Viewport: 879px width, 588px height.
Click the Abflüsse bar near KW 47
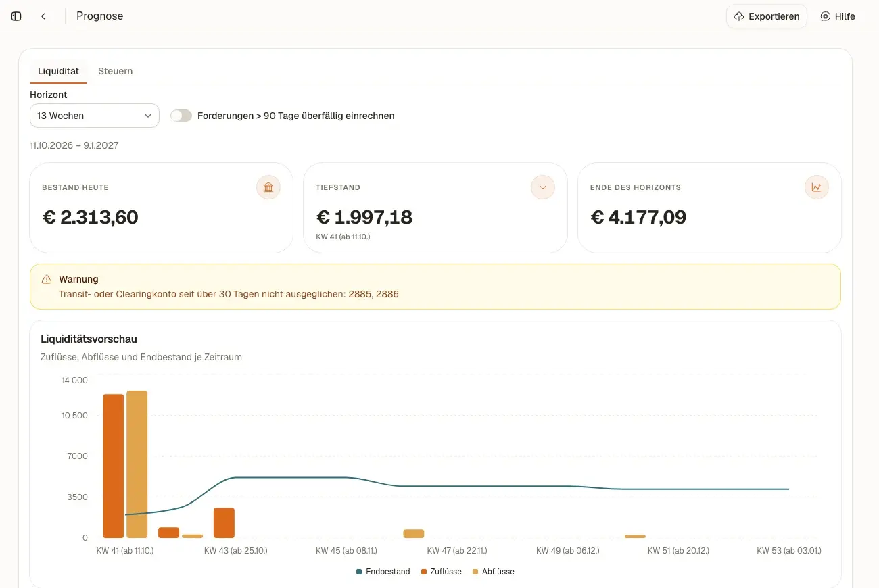pyautogui.click(x=414, y=534)
